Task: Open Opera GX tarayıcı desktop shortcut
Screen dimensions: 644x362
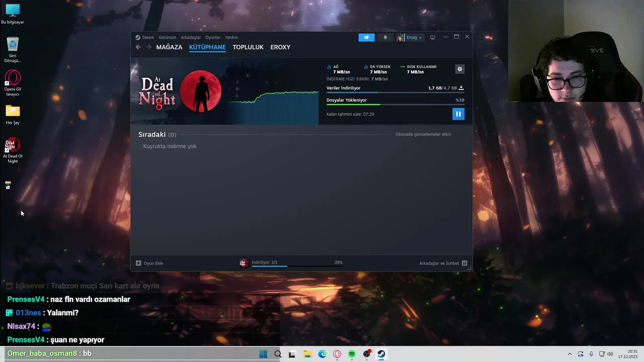Action: 13,83
